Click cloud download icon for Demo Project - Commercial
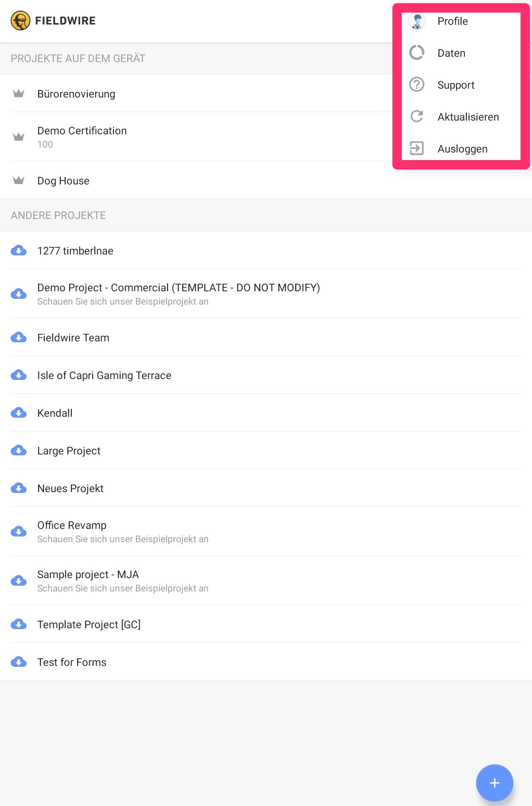Screen dimensions: 532x806 pos(19,293)
